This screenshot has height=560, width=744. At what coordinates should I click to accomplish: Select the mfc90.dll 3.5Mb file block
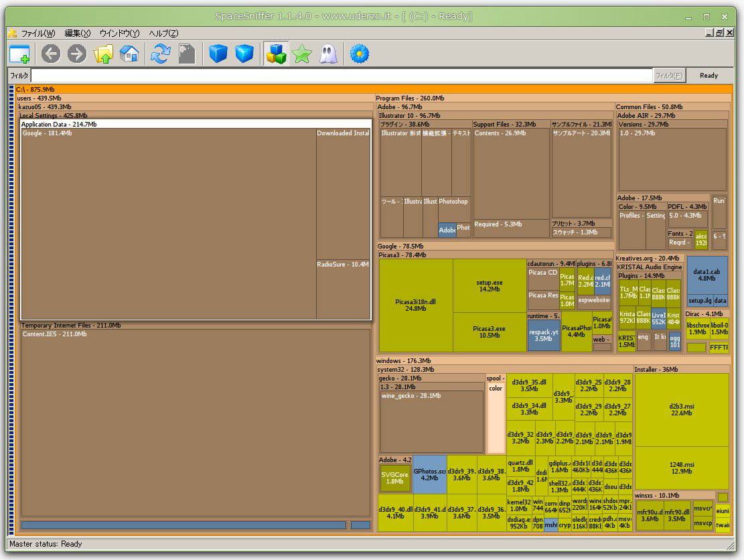pos(676,515)
